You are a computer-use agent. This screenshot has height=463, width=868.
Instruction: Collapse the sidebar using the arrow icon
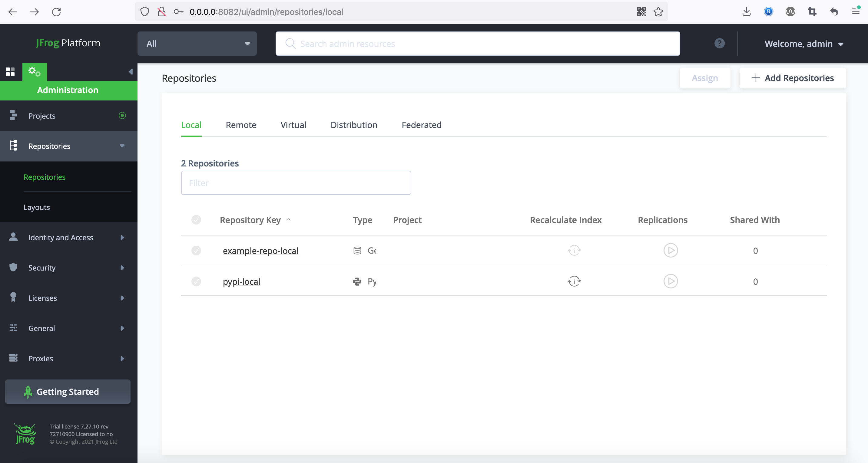[131, 72]
